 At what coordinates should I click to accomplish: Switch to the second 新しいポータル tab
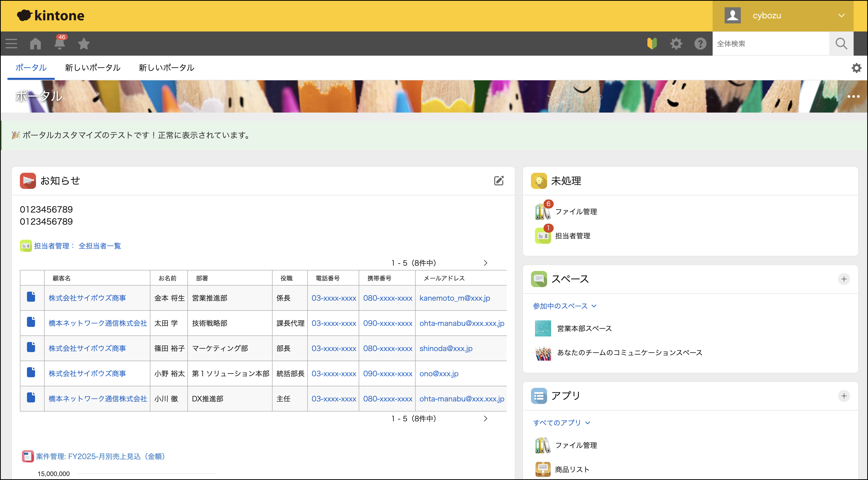[166, 68]
